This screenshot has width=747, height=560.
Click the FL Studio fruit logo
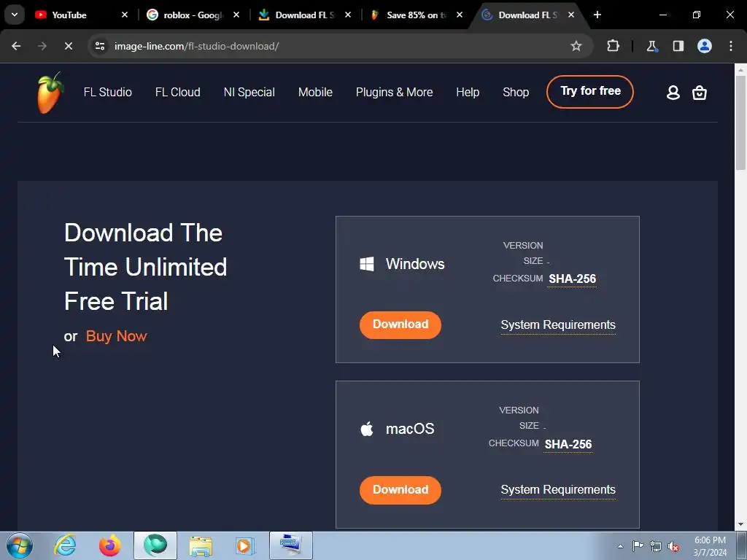tap(50, 93)
